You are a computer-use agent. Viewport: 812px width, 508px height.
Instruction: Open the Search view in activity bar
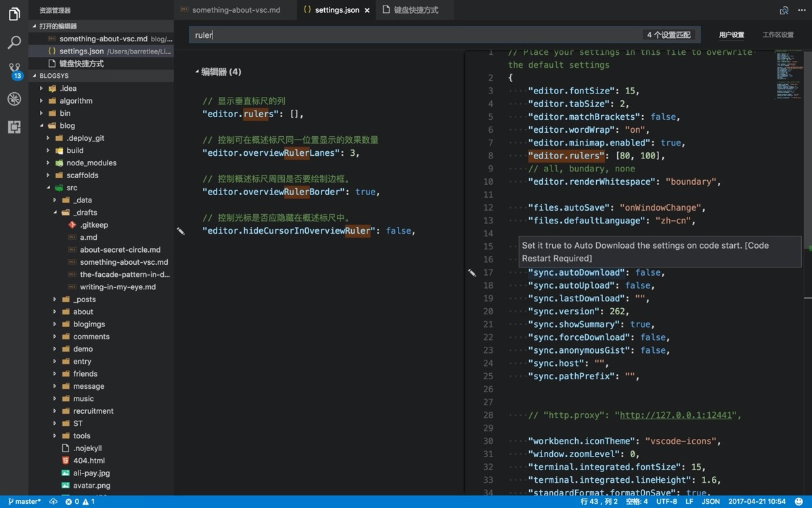14,43
